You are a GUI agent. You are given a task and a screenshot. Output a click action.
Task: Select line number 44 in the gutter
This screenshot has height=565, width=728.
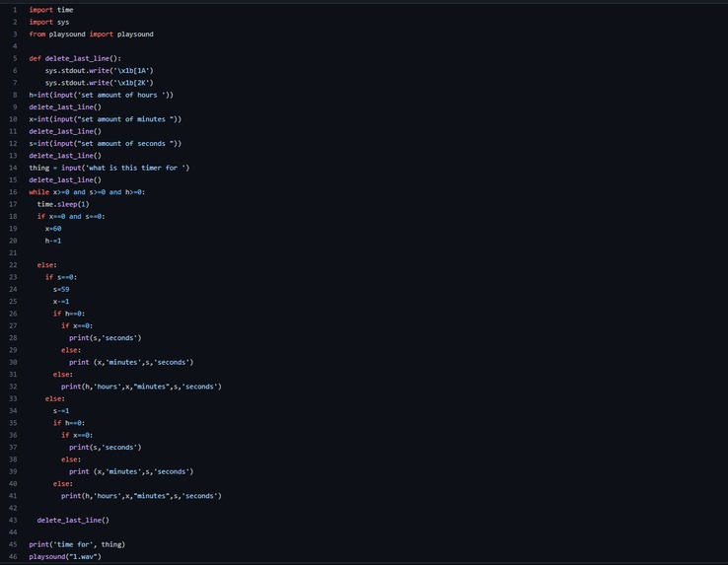coord(13,532)
